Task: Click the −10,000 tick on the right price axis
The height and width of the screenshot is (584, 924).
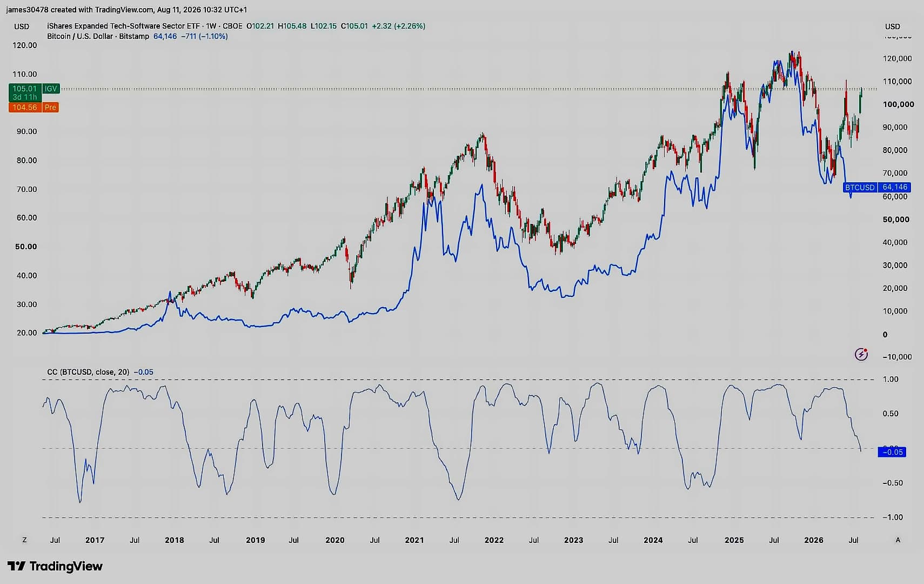Action: tap(897, 357)
